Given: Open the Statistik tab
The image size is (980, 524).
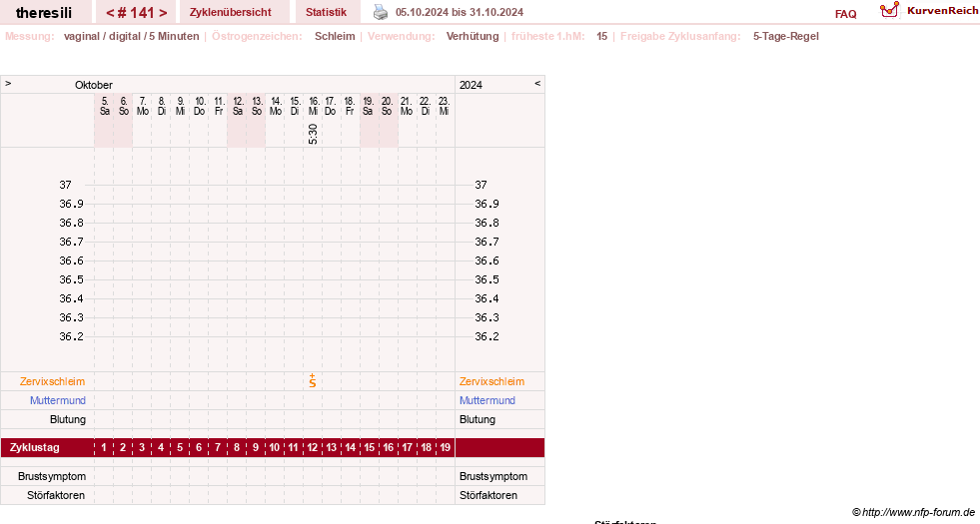Looking at the screenshot, I should tap(327, 13).
